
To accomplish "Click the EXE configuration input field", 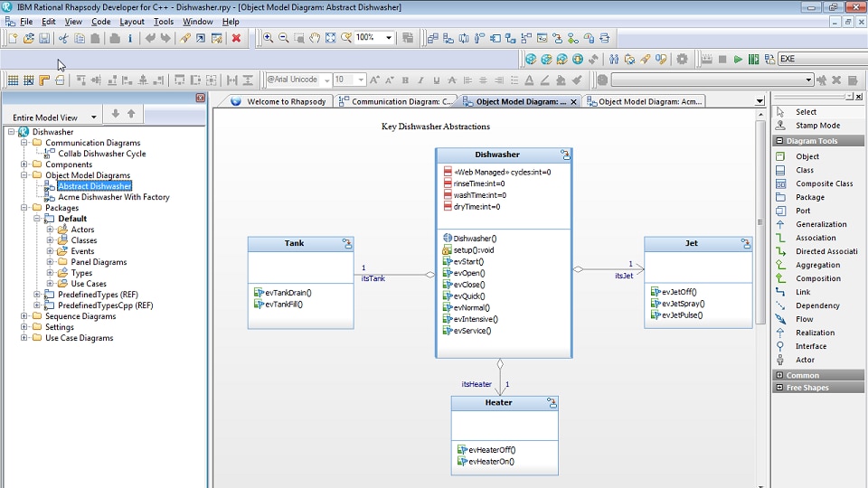I will 823,59.
